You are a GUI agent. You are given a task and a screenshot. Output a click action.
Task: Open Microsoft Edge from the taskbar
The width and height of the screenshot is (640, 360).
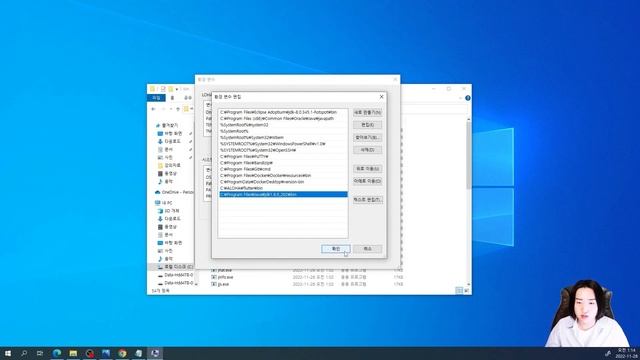[57, 353]
